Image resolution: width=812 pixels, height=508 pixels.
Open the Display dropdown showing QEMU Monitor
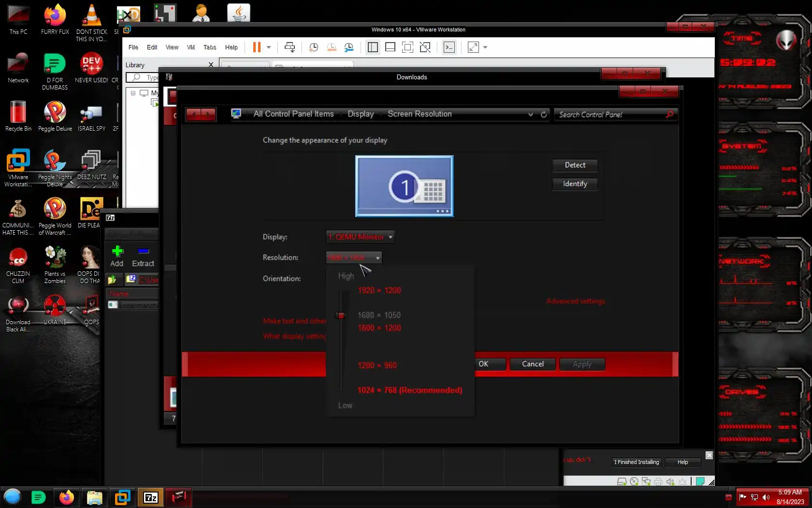click(360, 237)
